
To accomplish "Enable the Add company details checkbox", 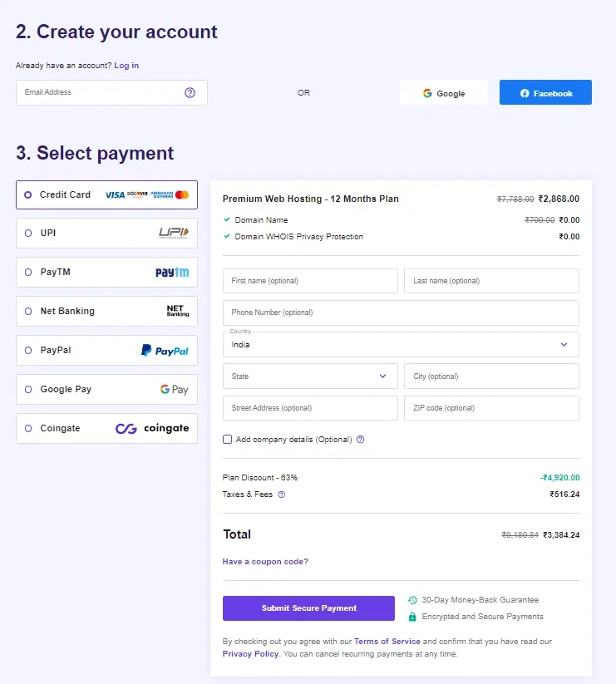I will tap(227, 440).
